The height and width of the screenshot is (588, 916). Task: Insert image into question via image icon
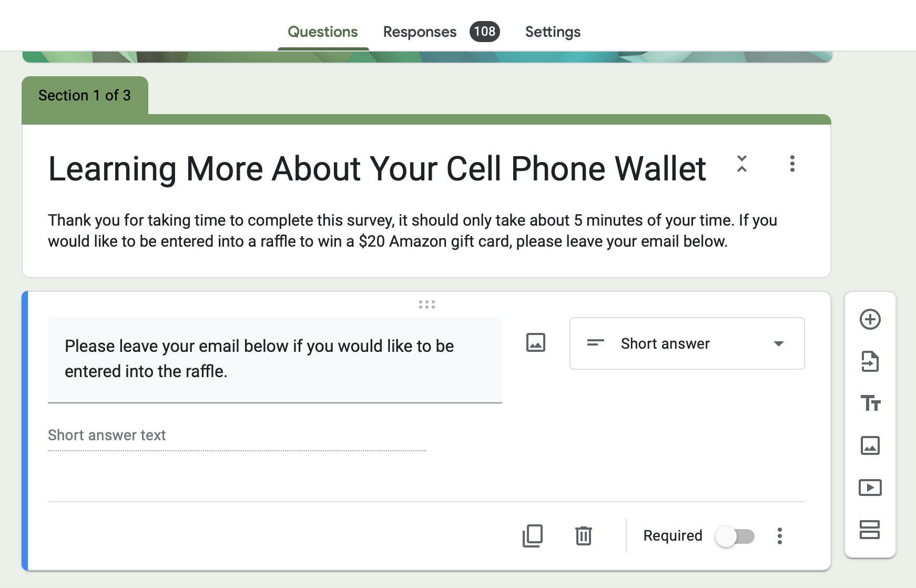[536, 342]
